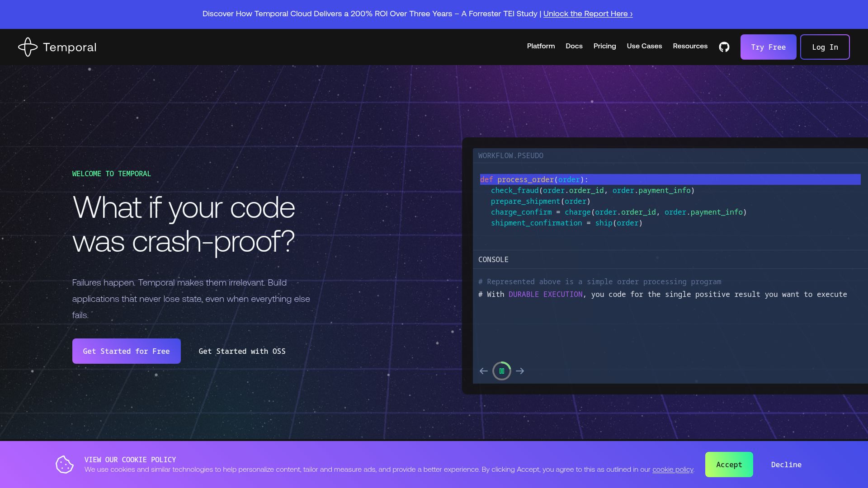868x488 pixels.
Task: Click the shipment_confirmation code line
Action: [566, 223]
